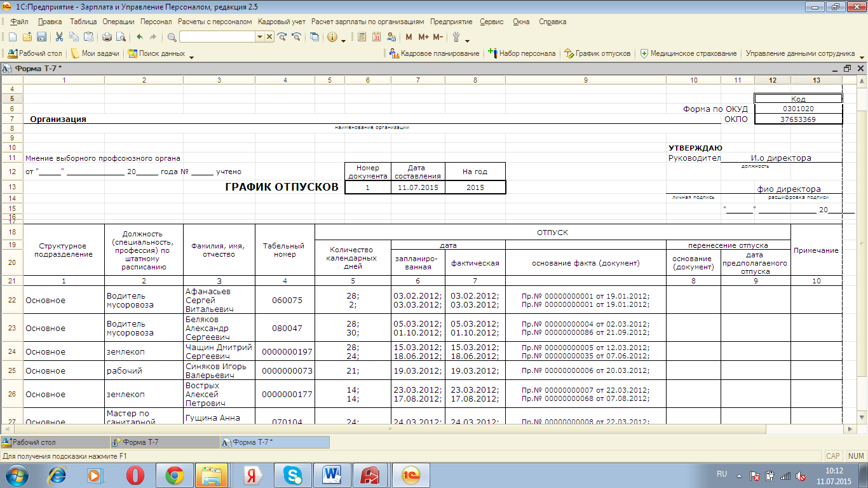Select the Форма Т-7 * tab
Screen dimensions: 868x488
(x=275, y=442)
